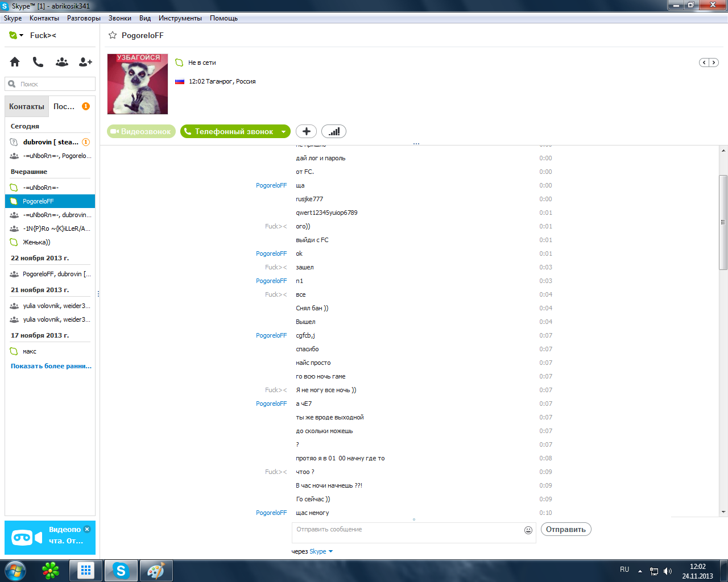Viewport: 728px width, 582px height.
Task: Focus the Поиск search field
Action: point(50,84)
